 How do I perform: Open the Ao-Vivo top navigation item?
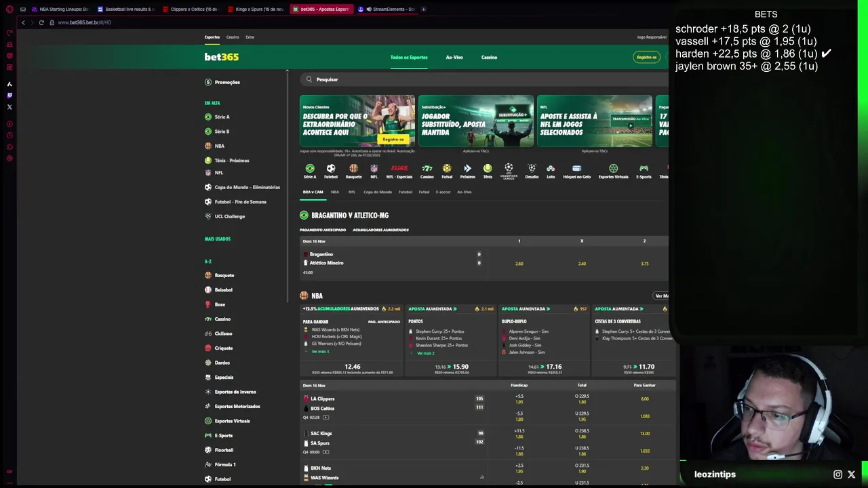coord(454,58)
